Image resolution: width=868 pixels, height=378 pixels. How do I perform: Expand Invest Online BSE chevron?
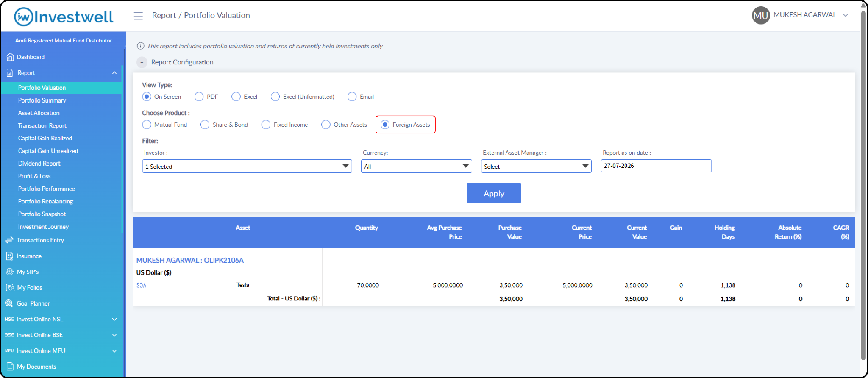pos(114,335)
